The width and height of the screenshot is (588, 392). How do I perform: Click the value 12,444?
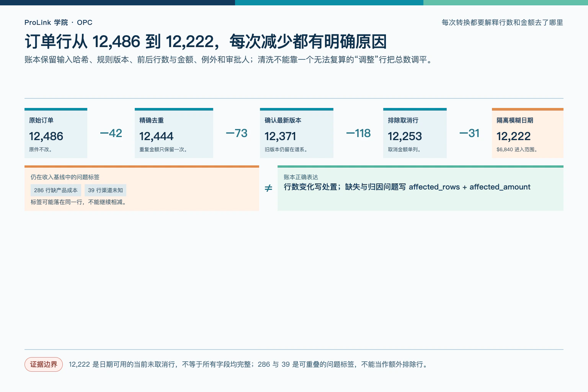tap(157, 136)
